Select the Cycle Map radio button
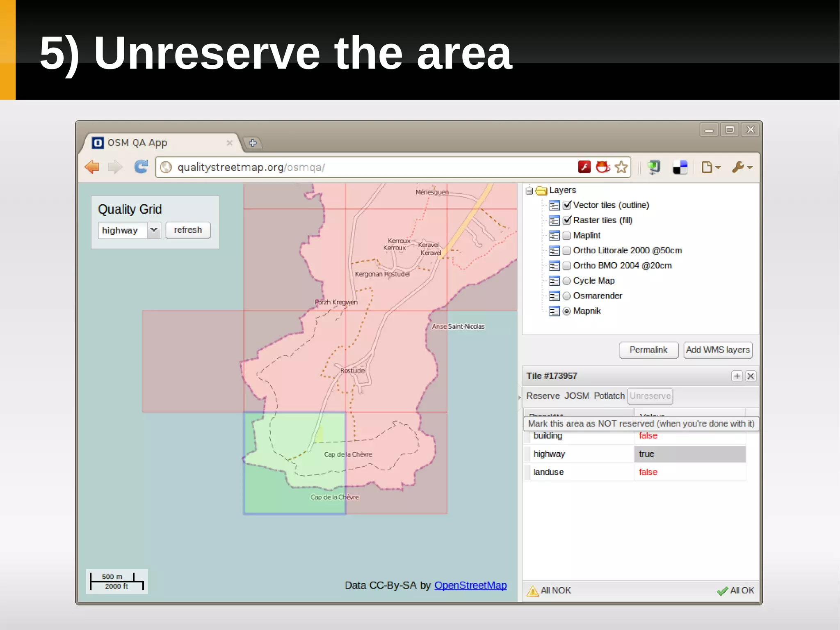 tap(567, 281)
